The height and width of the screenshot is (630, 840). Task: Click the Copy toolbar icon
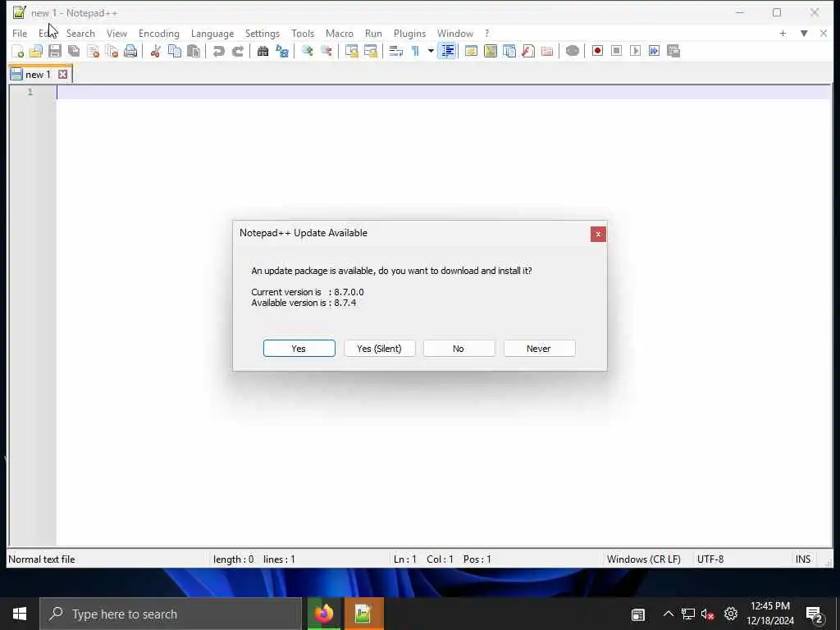coord(175,51)
